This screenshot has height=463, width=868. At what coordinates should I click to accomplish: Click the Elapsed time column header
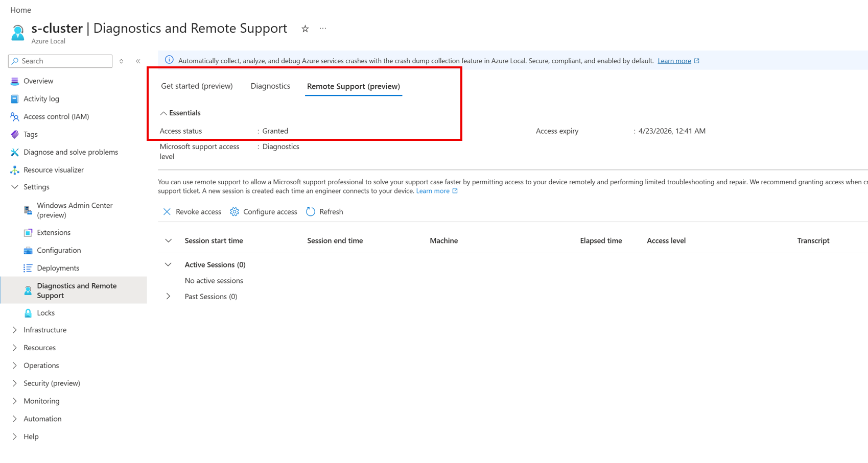coord(601,241)
